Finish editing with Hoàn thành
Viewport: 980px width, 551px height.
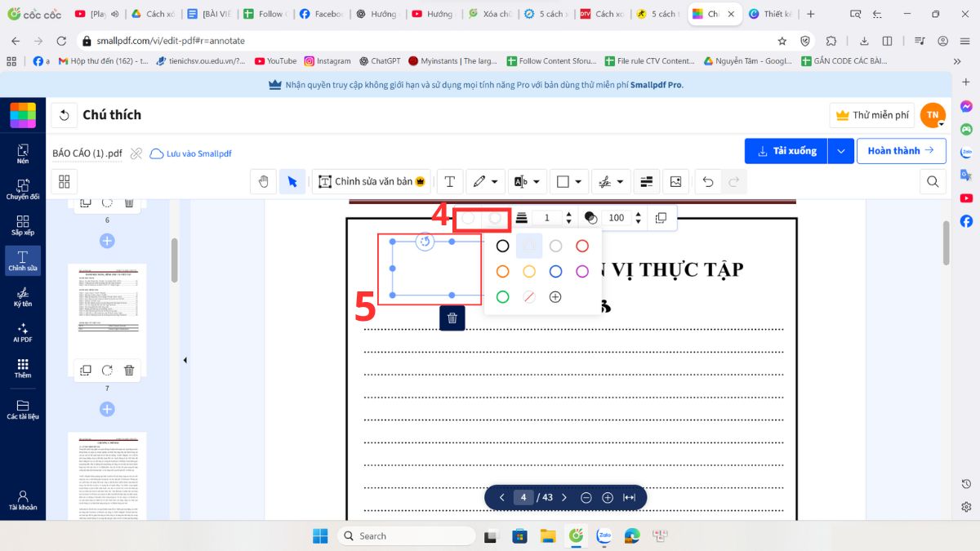click(902, 151)
